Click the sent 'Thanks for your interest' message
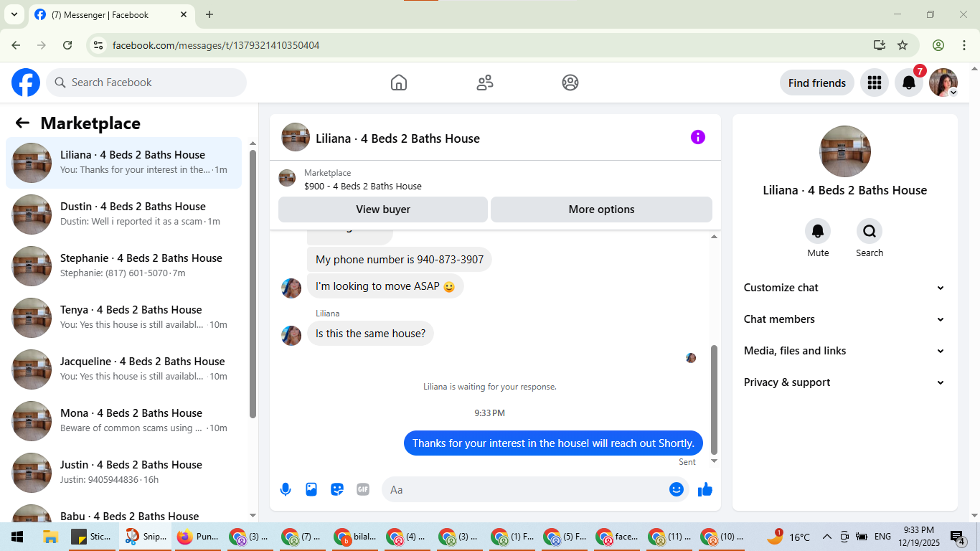Viewport: 980px width, 551px height. [x=553, y=443]
